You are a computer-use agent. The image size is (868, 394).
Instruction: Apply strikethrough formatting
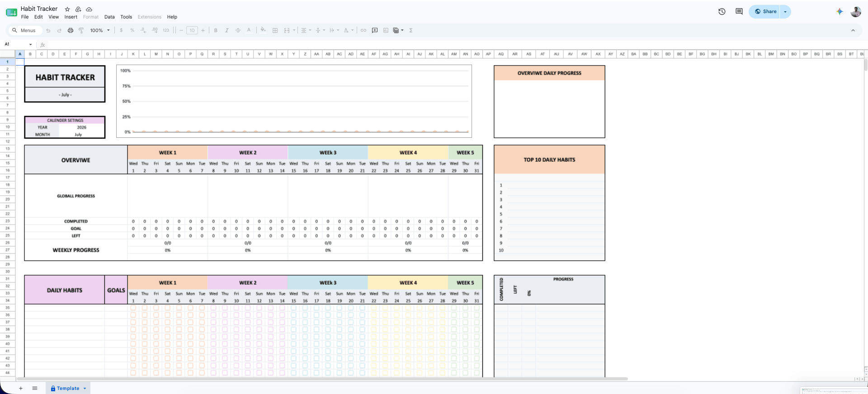[238, 30]
